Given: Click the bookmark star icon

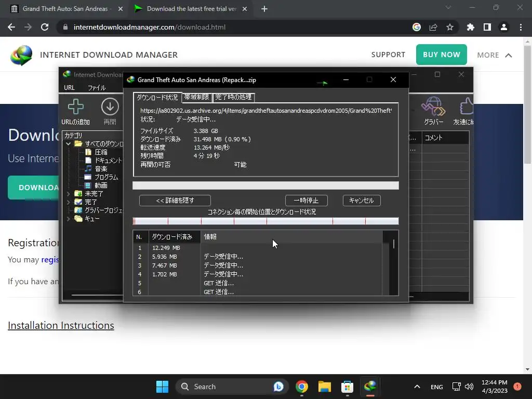Looking at the screenshot, I should (x=450, y=27).
